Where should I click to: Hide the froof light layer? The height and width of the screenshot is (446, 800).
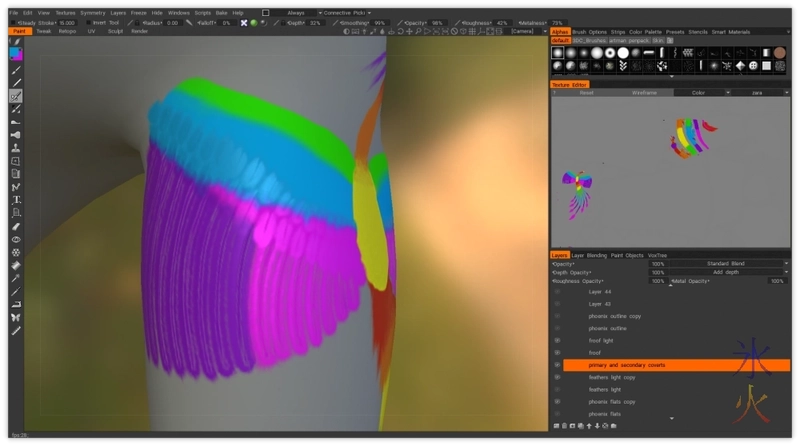tap(557, 340)
